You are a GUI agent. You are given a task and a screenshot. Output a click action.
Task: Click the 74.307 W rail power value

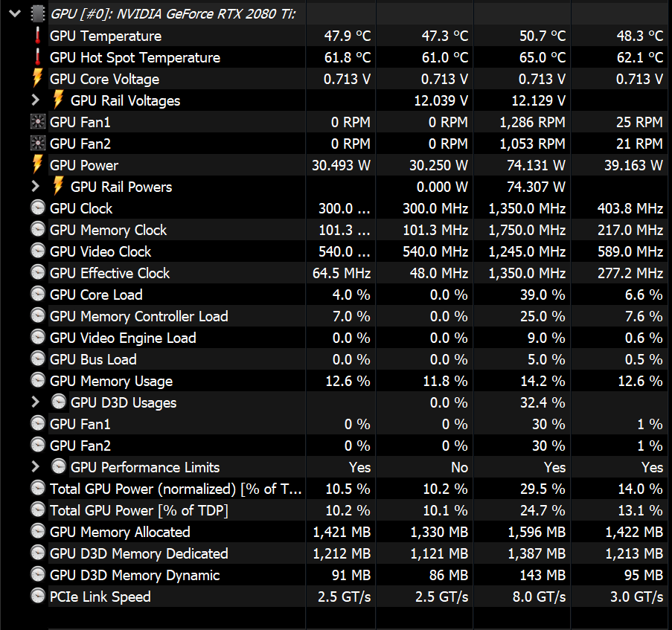point(536,187)
